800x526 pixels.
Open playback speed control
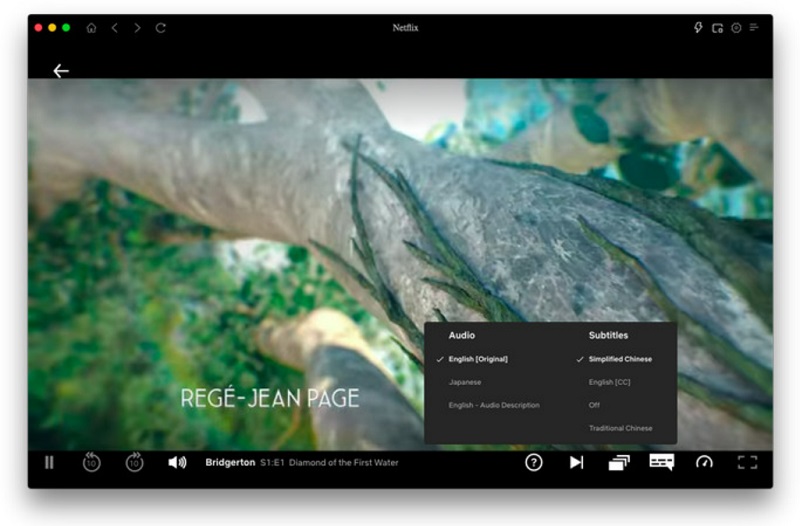click(705, 462)
